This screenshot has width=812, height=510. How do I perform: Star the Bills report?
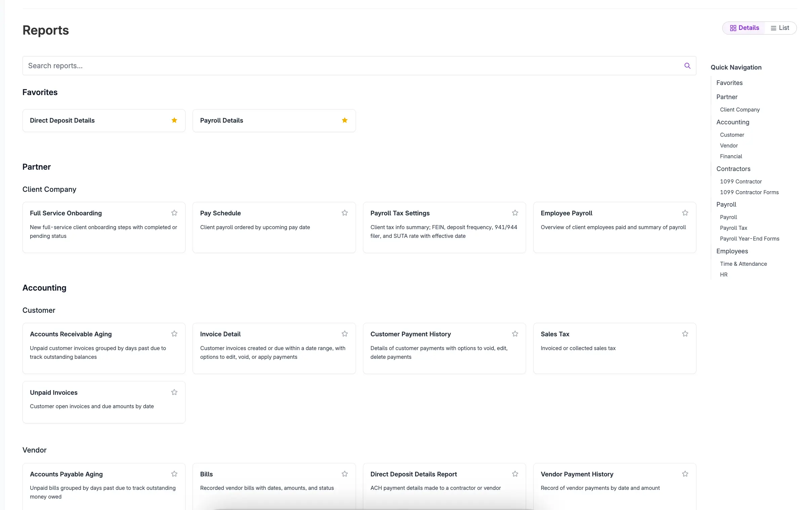[x=344, y=474]
